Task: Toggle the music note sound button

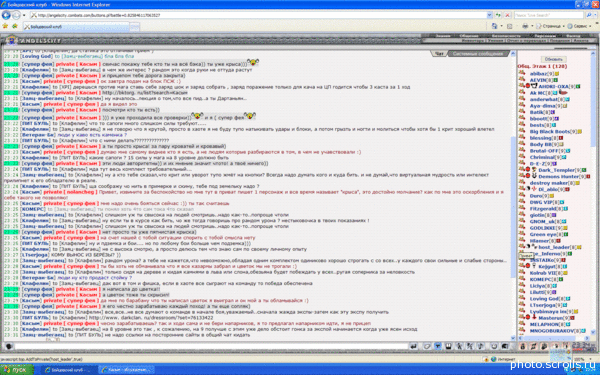Action: click(x=533, y=347)
